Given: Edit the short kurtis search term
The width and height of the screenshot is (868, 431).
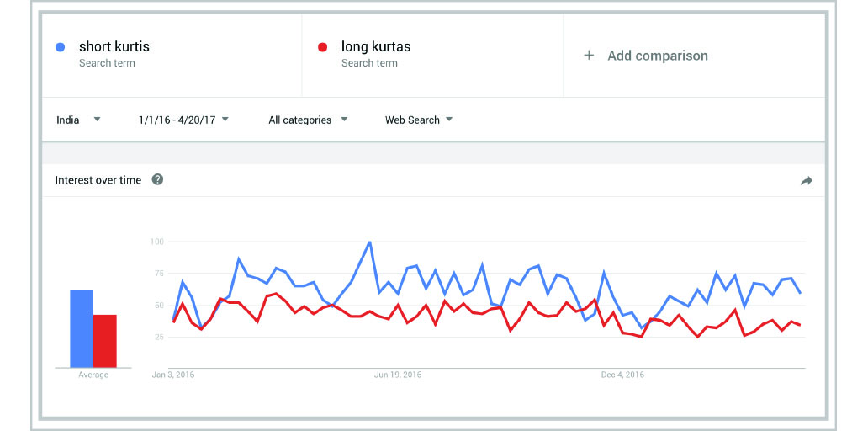Looking at the screenshot, I should [x=114, y=47].
